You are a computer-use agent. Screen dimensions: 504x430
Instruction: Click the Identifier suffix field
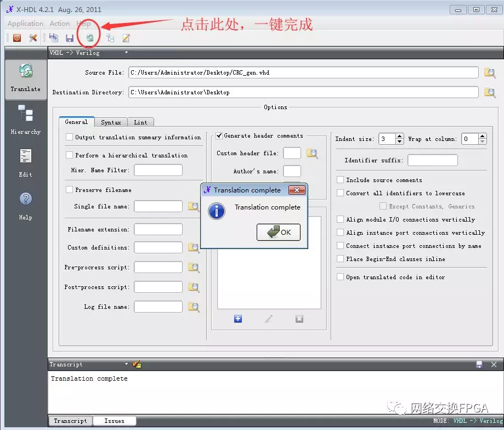[432, 160]
